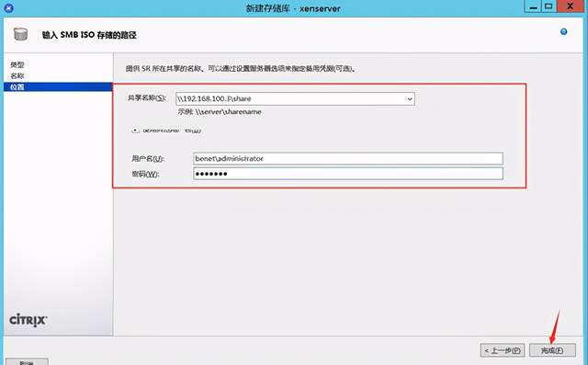This screenshot has height=365, width=588.
Task: Maximize the xenserver wizard window
Action: click(548, 6)
